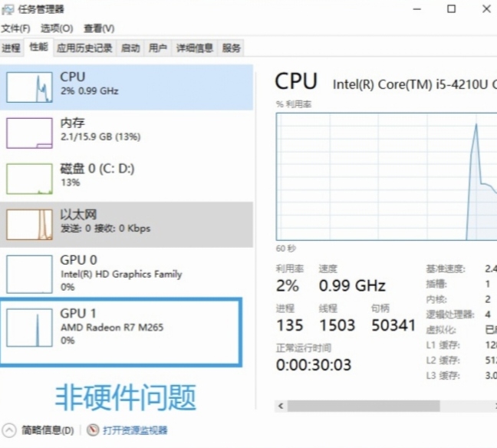Collapse with the 简略信息 chevron circle icon
This screenshot has height=448, width=497.
pyautogui.click(x=9, y=430)
